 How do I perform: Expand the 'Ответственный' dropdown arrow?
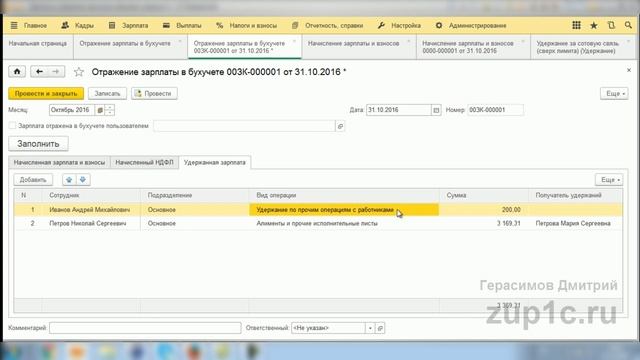pyautogui.click(x=370, y=328)
